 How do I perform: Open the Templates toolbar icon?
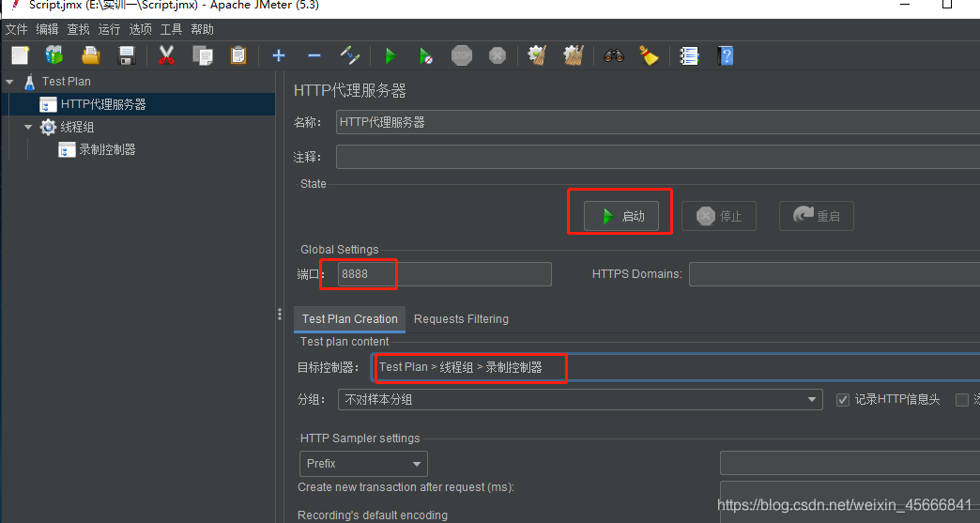(x=55, y=55)
